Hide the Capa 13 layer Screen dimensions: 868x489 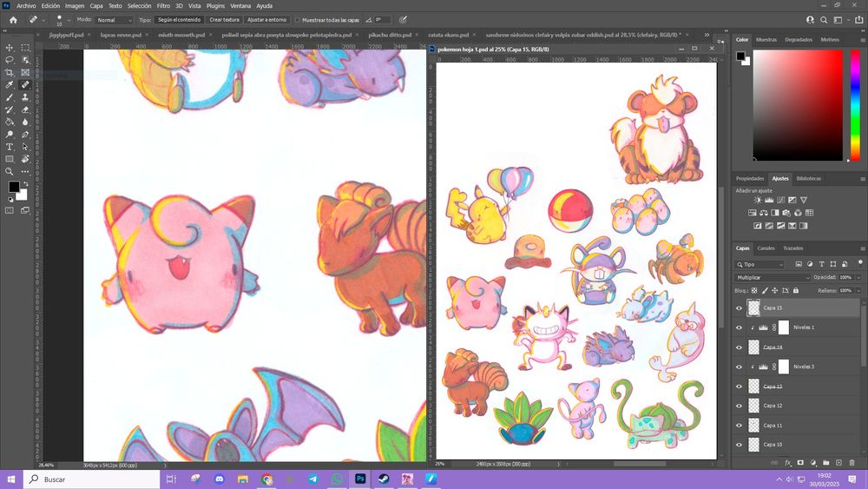[x=739, y=387]
